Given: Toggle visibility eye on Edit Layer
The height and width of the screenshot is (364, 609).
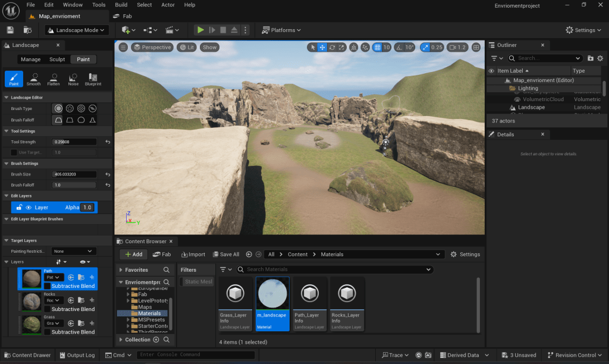Looking at the screenshot, I should (29, 208).
